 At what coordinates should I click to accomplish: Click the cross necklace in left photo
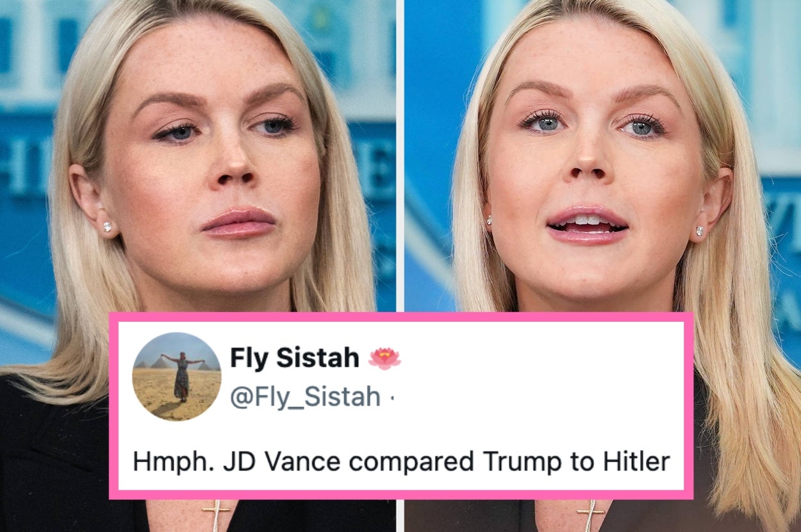(x=216, y=516)
